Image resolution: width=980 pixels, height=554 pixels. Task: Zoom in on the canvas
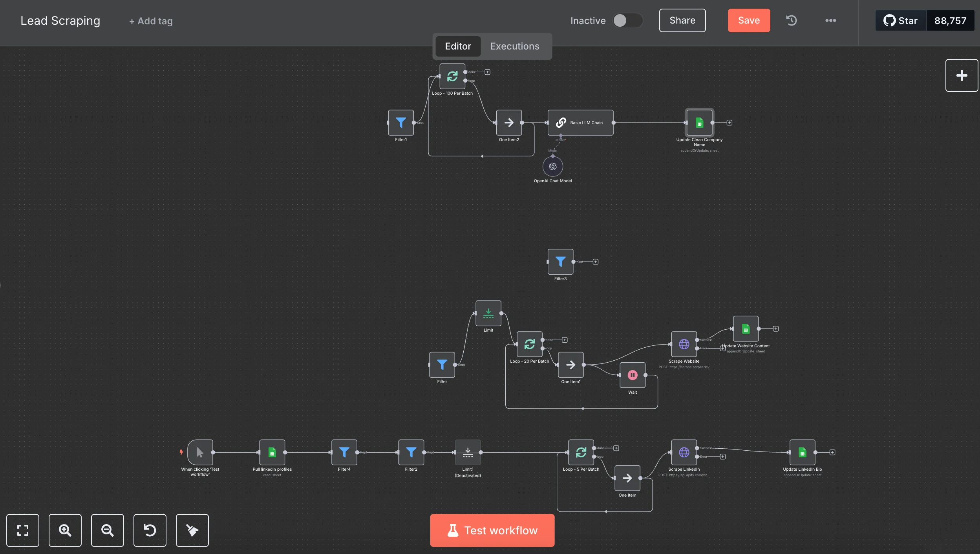pyautogui.click(x=65, y=530)
